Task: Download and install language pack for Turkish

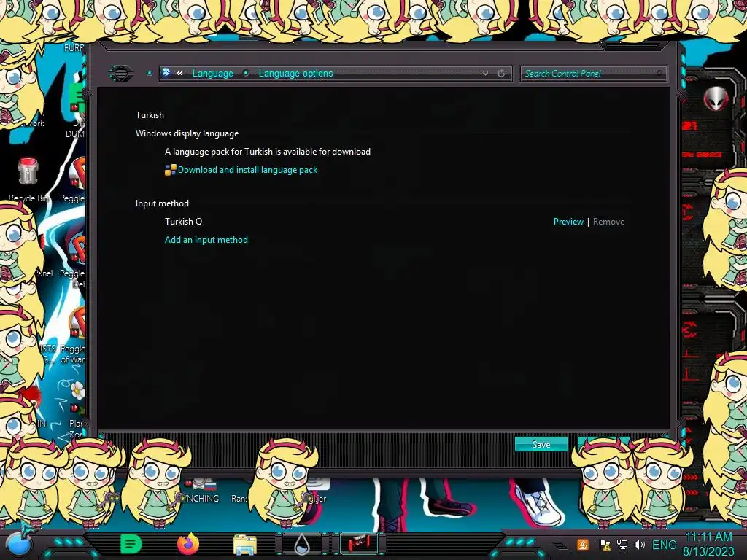Action: [x=247, y=170]
